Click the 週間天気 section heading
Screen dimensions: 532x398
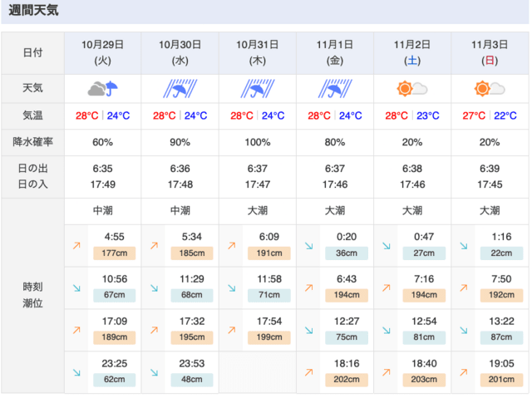(33, 10)
